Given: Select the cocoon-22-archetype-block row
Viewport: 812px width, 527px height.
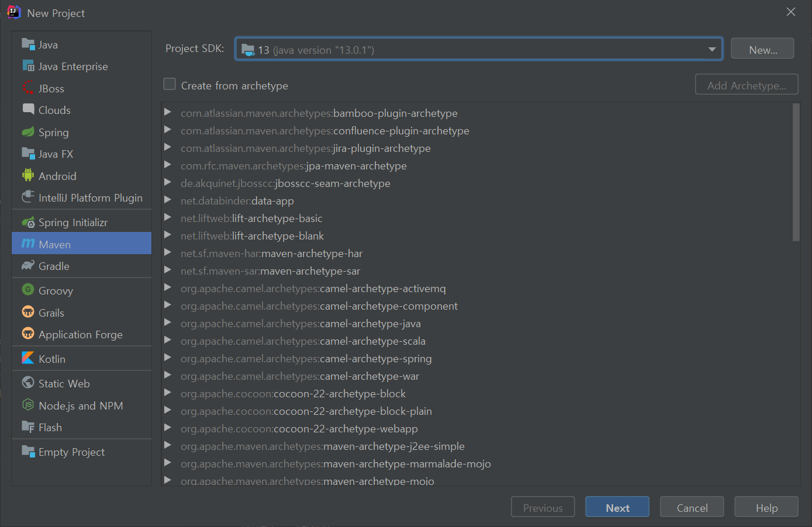Looking at the screenshot, I should coord(476,393).
